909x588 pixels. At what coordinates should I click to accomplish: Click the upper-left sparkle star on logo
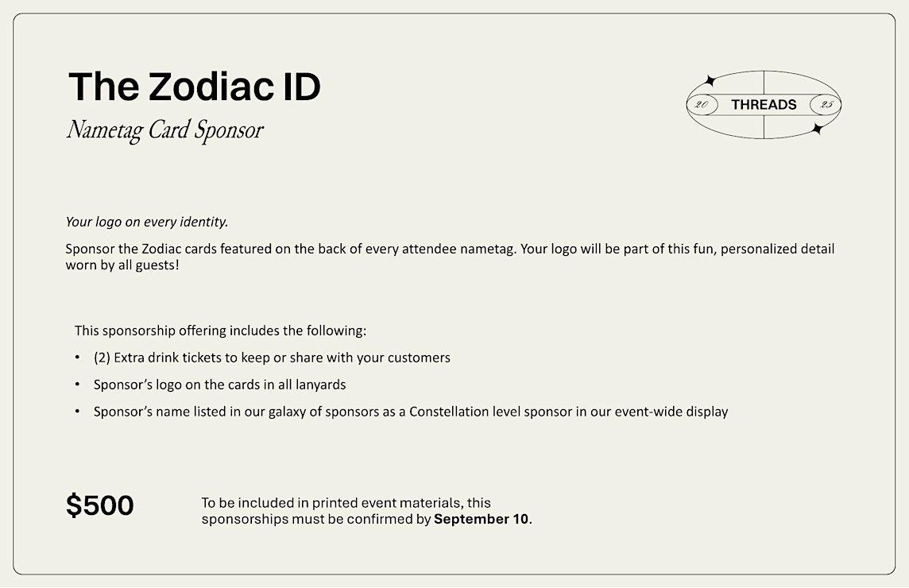click(709, 80)
